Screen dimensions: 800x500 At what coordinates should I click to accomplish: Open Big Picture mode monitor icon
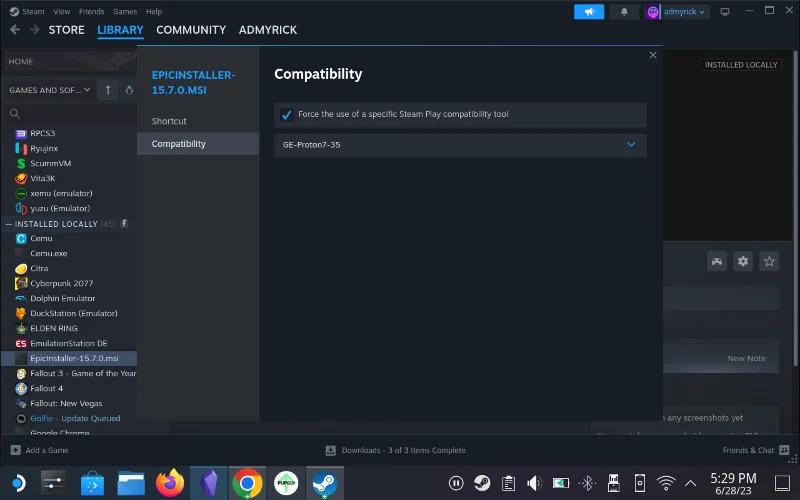(x=724, y=12)
